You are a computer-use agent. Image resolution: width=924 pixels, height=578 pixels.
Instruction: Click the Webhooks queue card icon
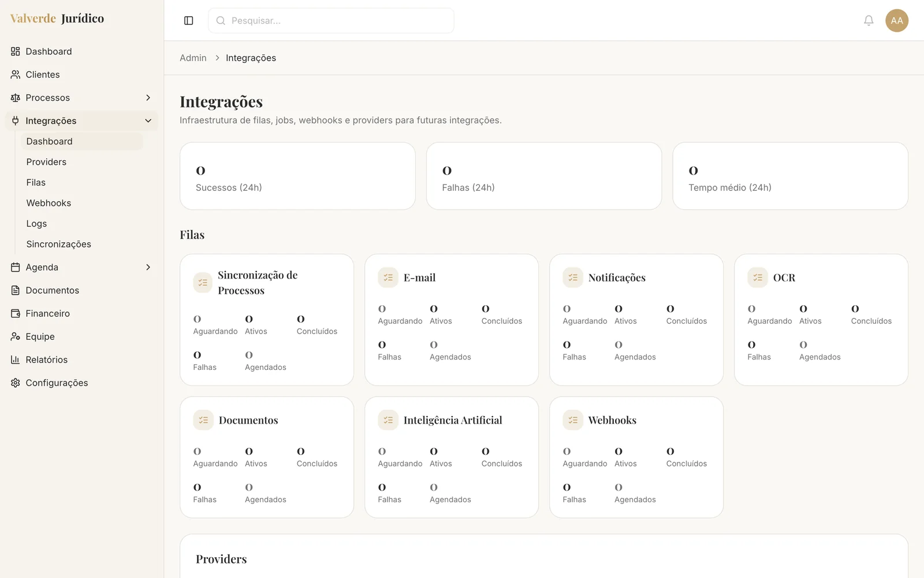coord(573,420)
